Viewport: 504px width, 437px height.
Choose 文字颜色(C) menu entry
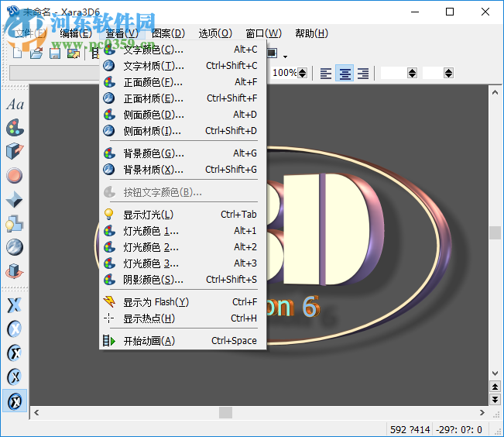[x=183, y=50]
